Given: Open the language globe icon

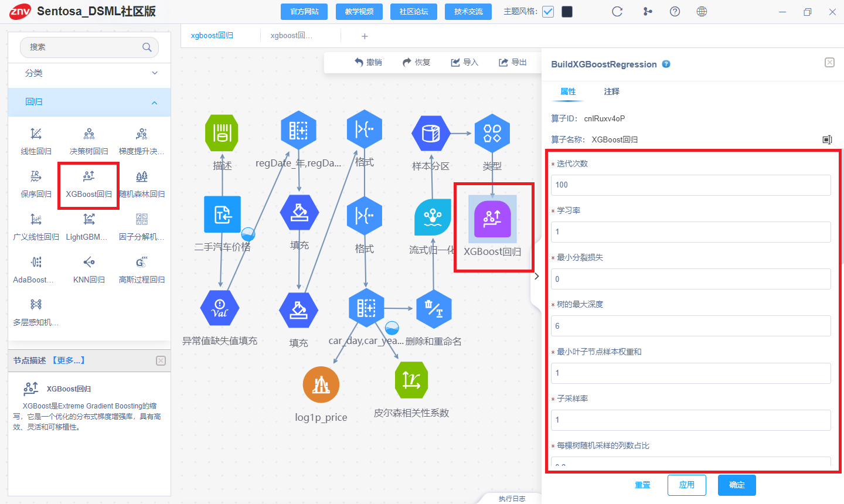Looking at the screenshot, I should click(702, 12).
